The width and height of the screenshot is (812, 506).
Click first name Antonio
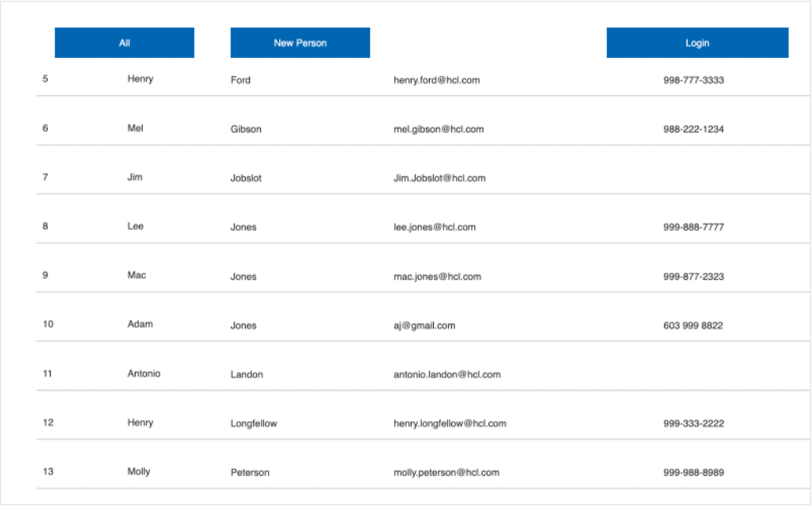coord(144,374)
